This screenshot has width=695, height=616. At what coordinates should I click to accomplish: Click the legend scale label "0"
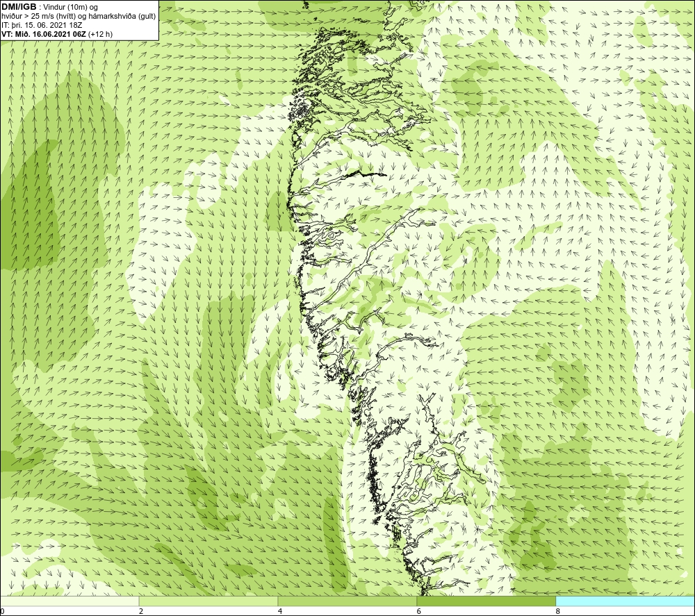[2, 612]
